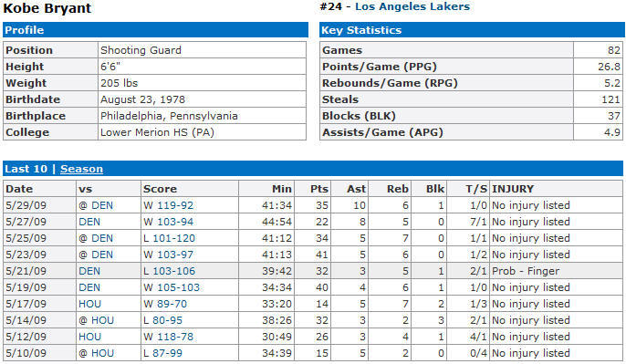Open W 119-92 score link
This screenshot has width=626, height=364.
(x=168, y=205)
